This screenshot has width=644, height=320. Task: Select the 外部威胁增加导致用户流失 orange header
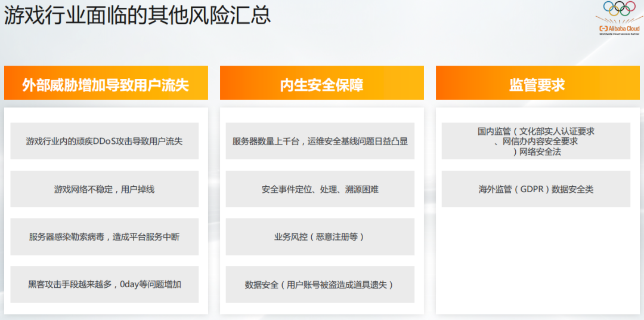(106, 84)
